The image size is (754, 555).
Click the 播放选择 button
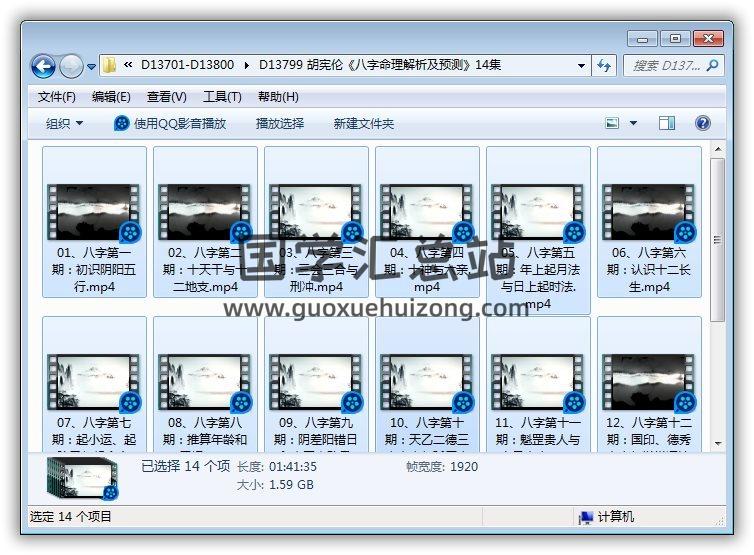coord(280,124)
